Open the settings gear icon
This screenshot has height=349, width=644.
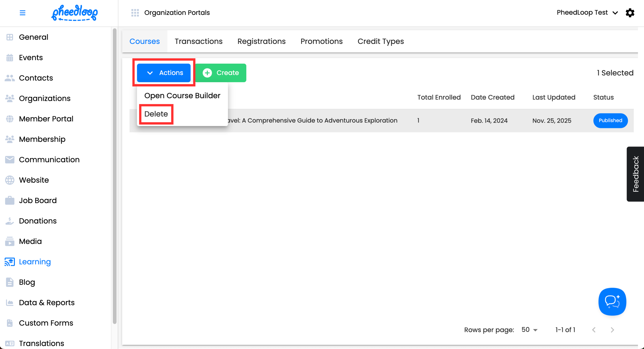(x=630, y=13)
